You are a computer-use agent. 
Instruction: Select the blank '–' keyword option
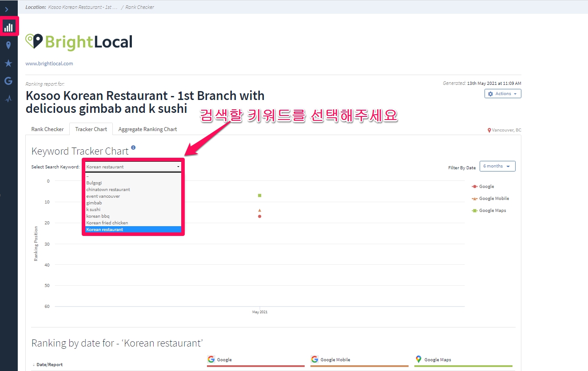(133, 176)
